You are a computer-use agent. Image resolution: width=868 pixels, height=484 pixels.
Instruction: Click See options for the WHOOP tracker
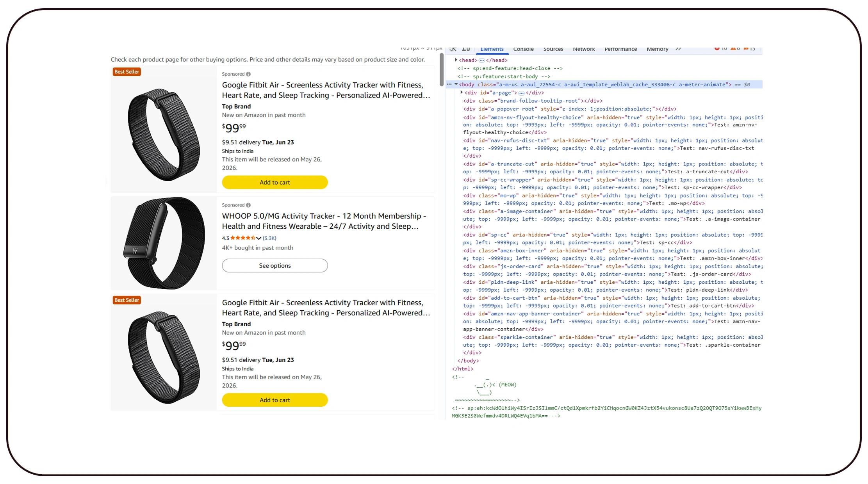pos(275,266)
